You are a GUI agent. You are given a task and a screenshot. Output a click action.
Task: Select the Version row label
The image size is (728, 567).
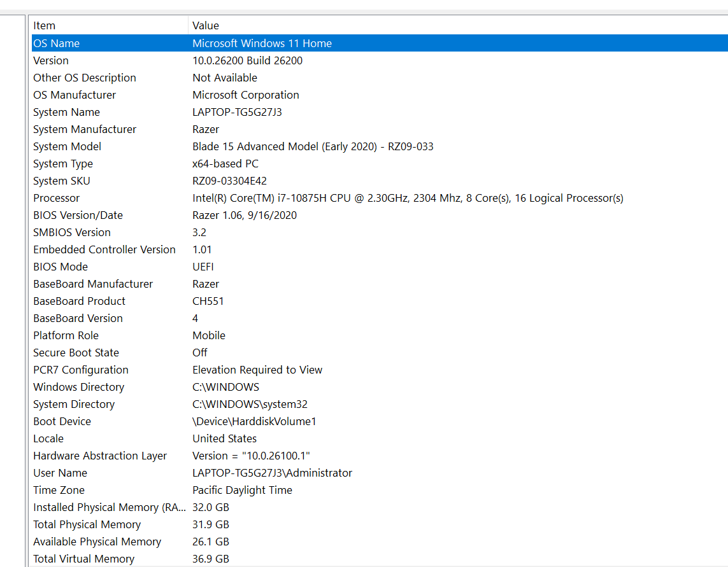point(50,60)
